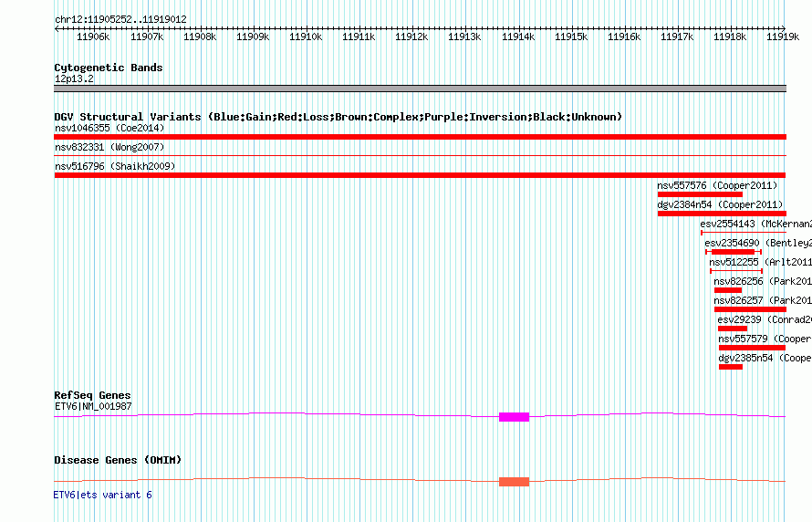Click the short red bar under dgv2385n54
The image size is (812, 522).
731,367
